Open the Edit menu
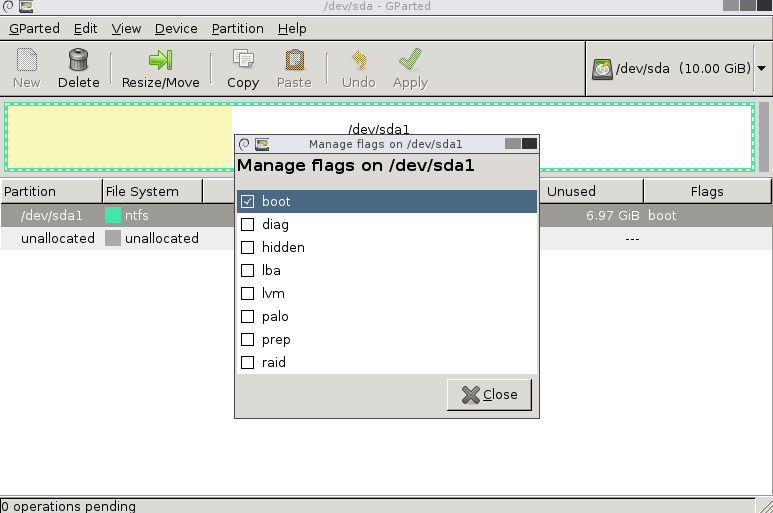Screen dimensions: 773x513 (x=85, y=29)
